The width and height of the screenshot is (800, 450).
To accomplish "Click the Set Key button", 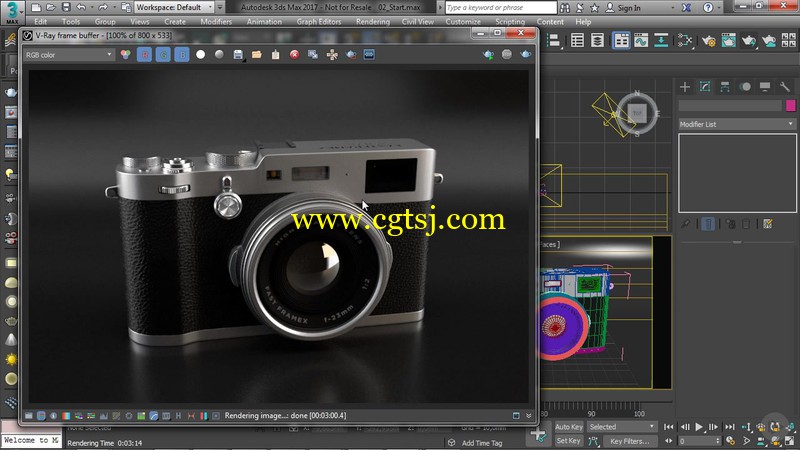I will [568, 441].
